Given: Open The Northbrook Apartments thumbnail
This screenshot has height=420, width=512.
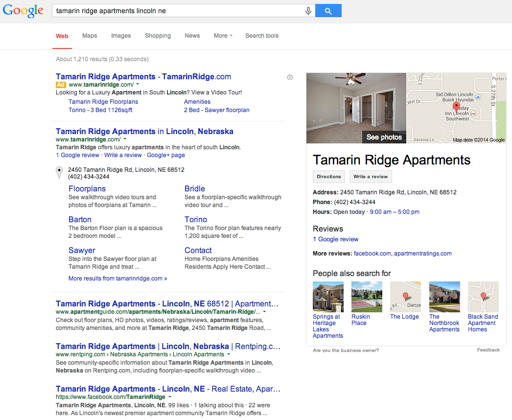Looking at the screenshot, I should [444, 297].
